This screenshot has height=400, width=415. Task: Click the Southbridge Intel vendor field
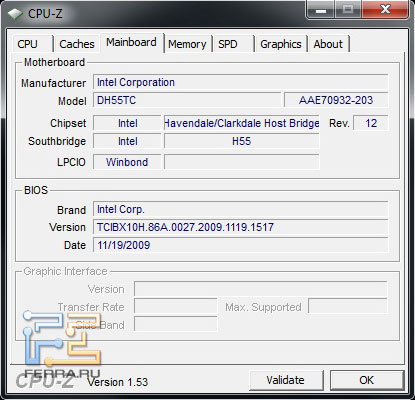pos(127,141)
